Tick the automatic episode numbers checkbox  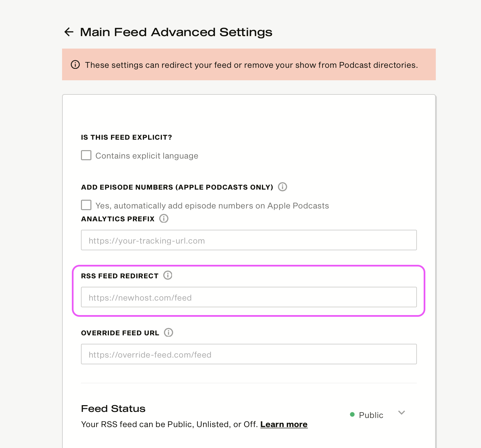pos(86,205)
